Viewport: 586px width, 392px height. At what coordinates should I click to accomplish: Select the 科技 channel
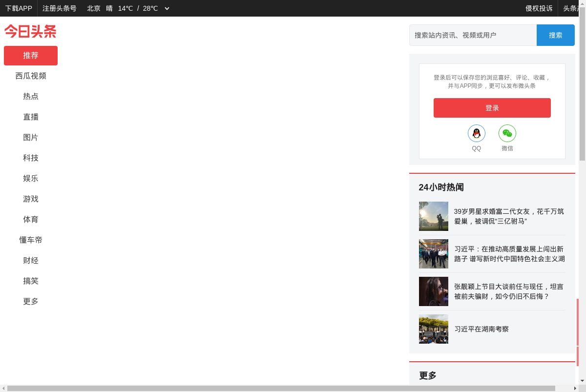pos(31,158)
